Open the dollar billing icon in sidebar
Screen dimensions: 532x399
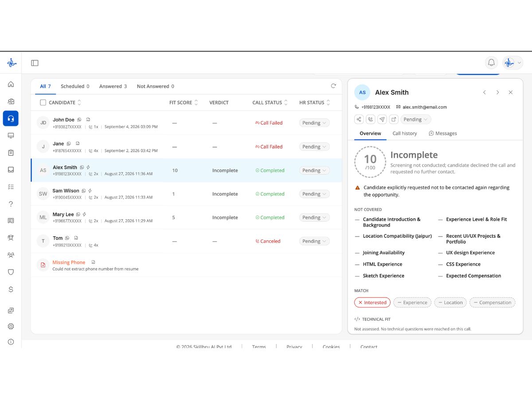[x=11, y=289]
